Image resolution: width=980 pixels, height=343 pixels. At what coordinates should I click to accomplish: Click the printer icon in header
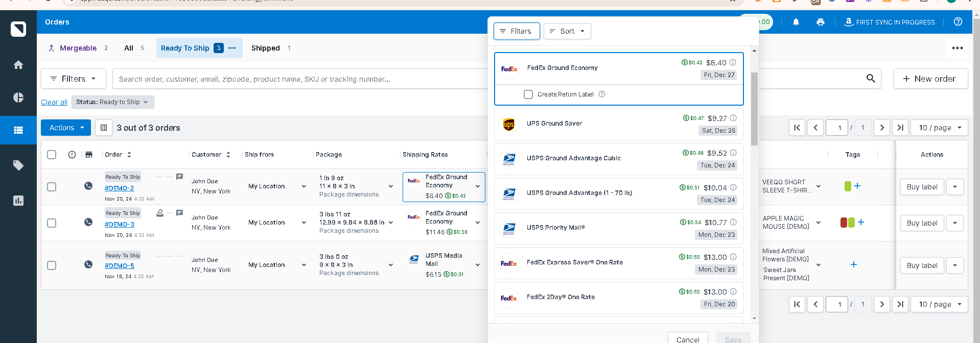pyautogui.click(x=821, y=22)
